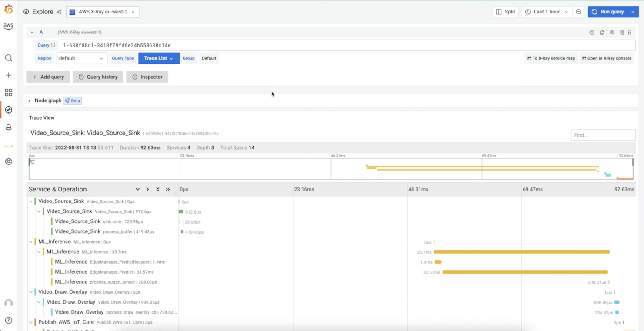Screen dimensions: 644x331
Task: Collapse the Video_Source_Sink 912.6µs child span
Action: point(39,211)
